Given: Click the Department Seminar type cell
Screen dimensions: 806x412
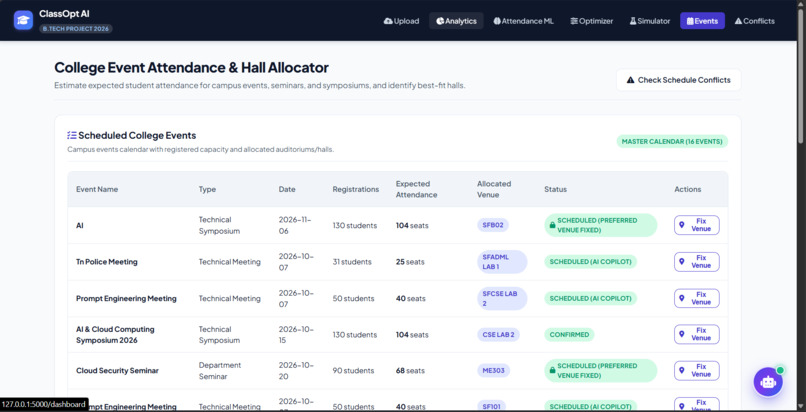Looking at the screenshot, I should coord(220,371).
